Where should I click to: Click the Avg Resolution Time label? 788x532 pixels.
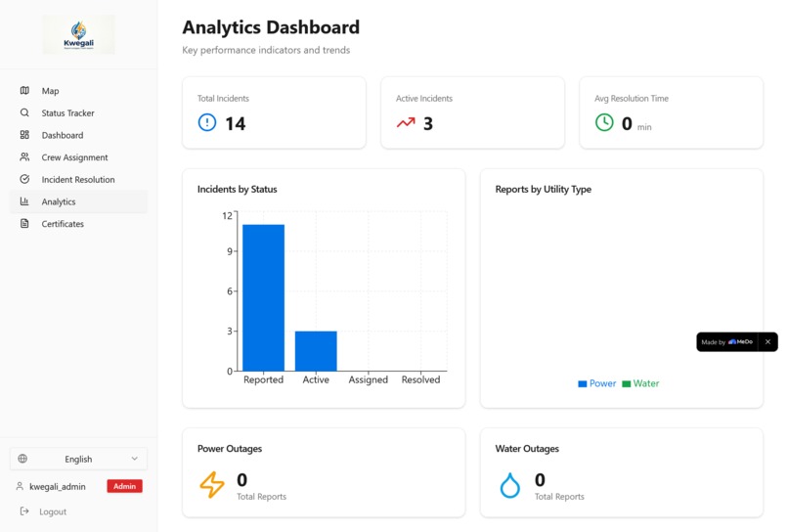(632, 99)
